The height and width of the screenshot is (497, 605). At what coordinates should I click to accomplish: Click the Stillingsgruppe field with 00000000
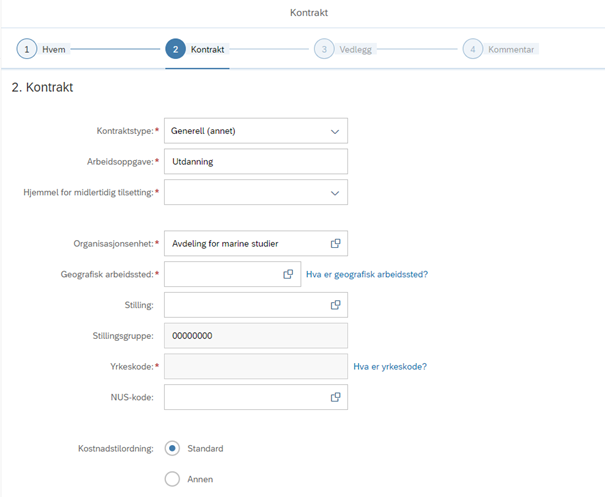256,336
